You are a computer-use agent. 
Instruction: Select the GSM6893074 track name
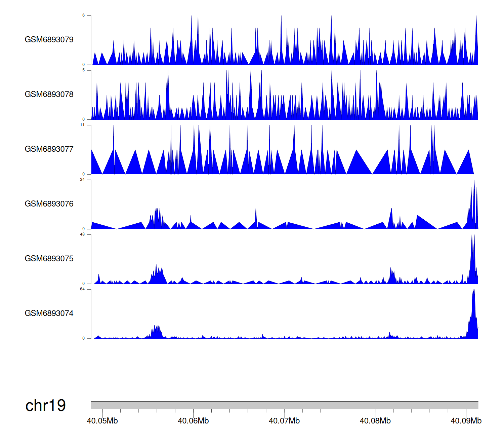pos(49,313)
